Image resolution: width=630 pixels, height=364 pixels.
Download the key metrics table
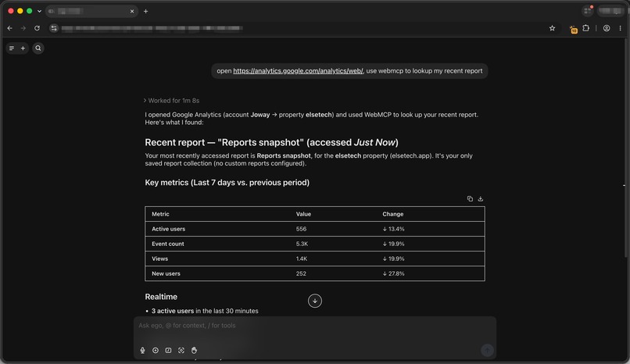pyautogui.click(x=480, y=198)
